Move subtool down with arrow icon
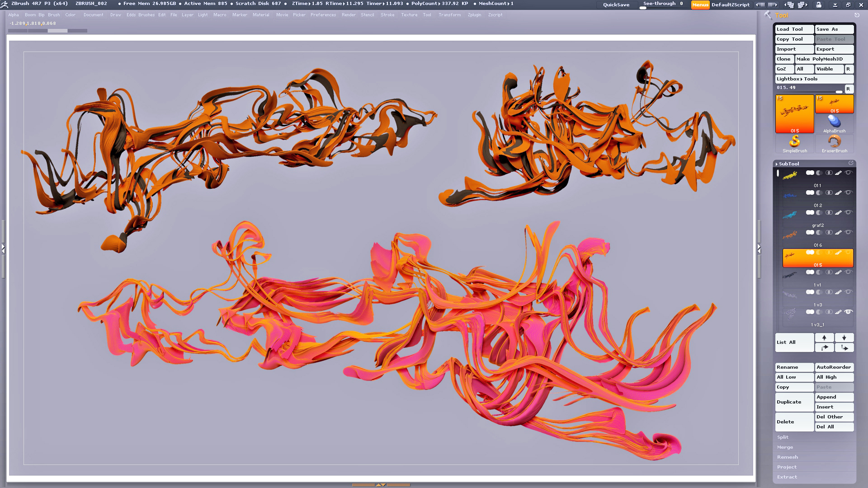The width and height of the screenshot is (868, 488). [844, 338]
